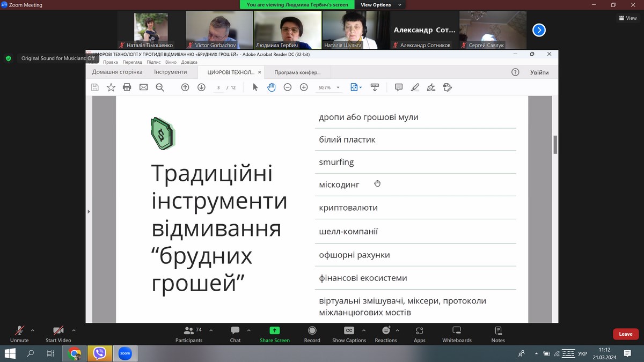Image resolution: width=644 pixels, height=362 pixels.
Task: Open Домашня сторінка tab in Acrobat
Action: tap(117, 72)
